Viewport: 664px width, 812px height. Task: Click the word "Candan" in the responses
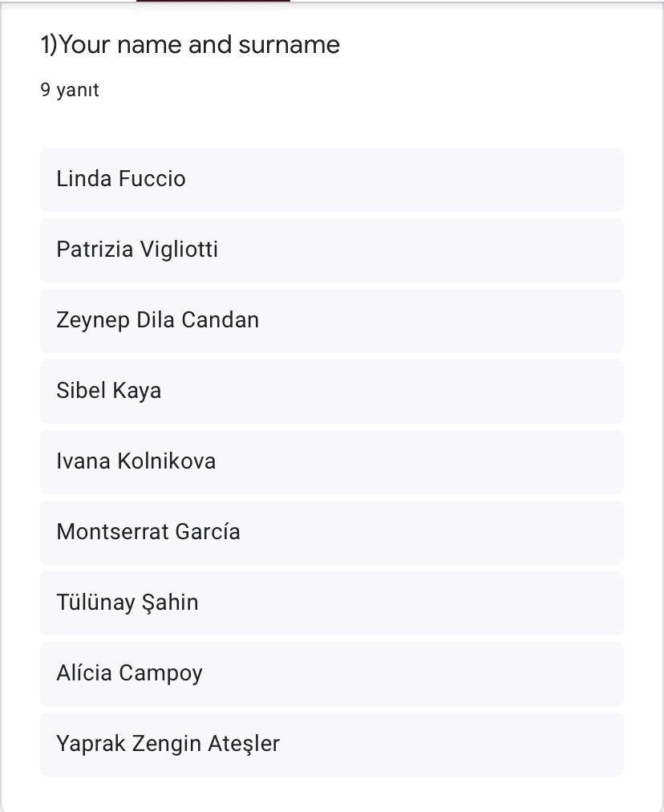[220, 320]
